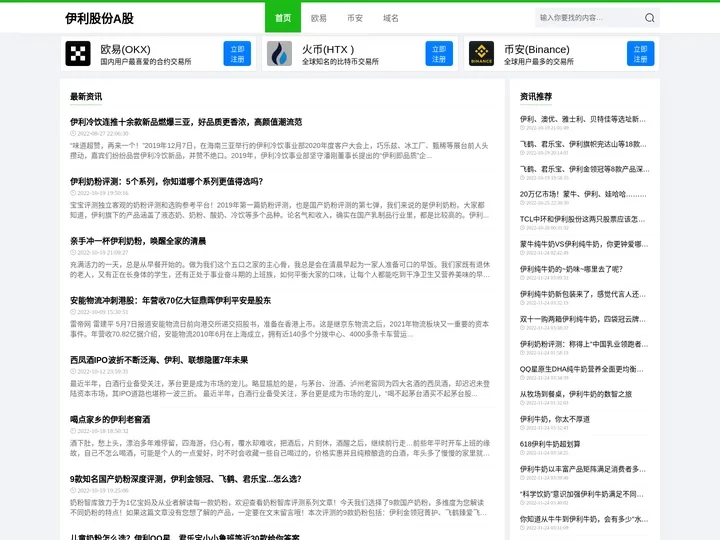Click excerpt beginning 雷帝网 雷建平 5月7日报道

pyautogui.click(x=279, y=329)
